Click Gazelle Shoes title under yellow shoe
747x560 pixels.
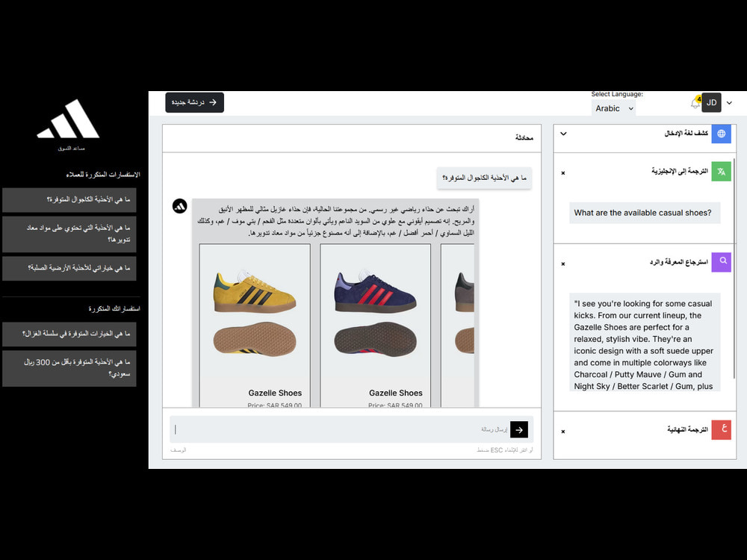[275, 393]
